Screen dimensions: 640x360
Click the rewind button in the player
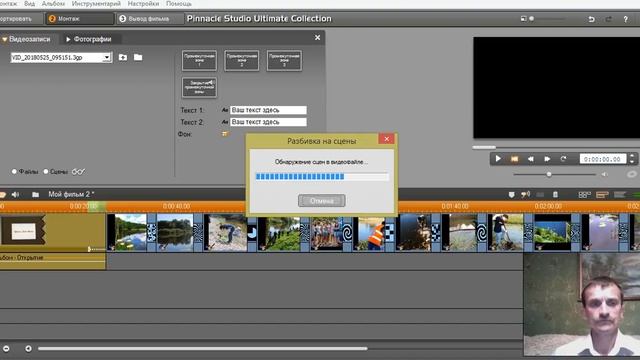[531, 159]
